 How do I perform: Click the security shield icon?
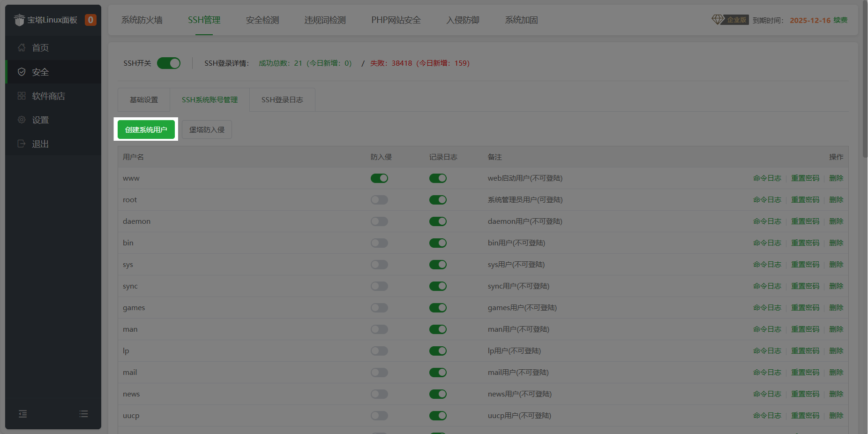tap(22, 72)
